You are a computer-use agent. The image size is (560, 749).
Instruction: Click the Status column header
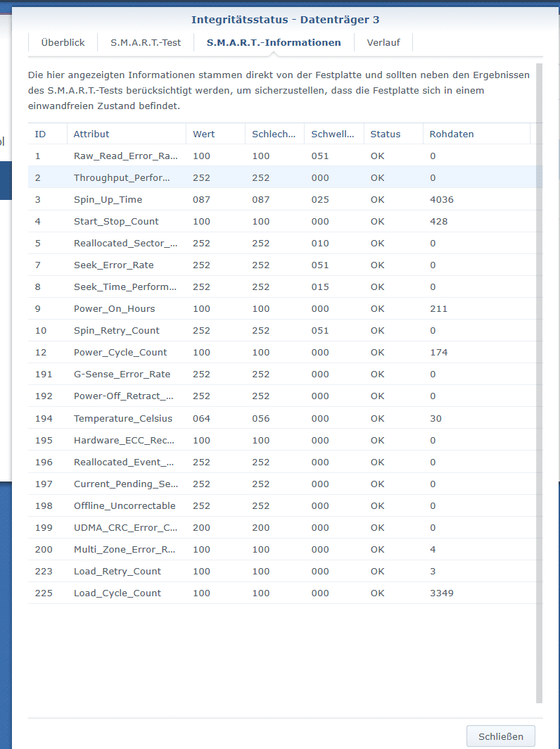[x=393, y=134]
